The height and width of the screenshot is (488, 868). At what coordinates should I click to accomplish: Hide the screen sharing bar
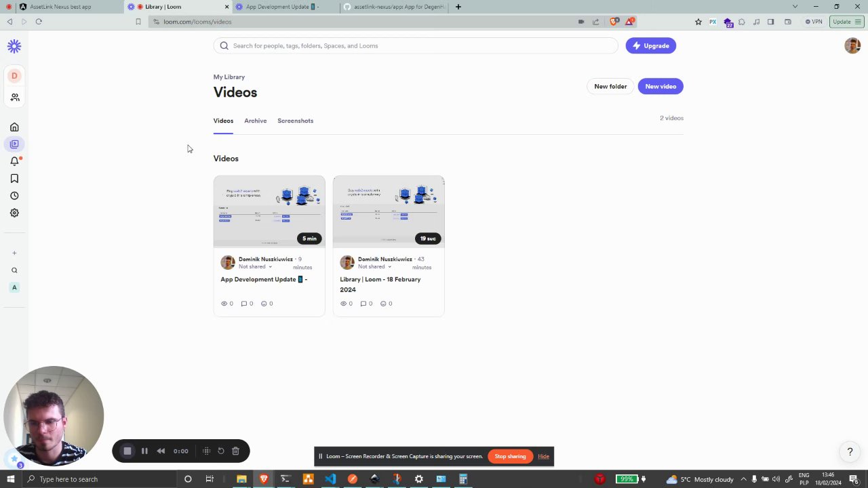[543, 457]
